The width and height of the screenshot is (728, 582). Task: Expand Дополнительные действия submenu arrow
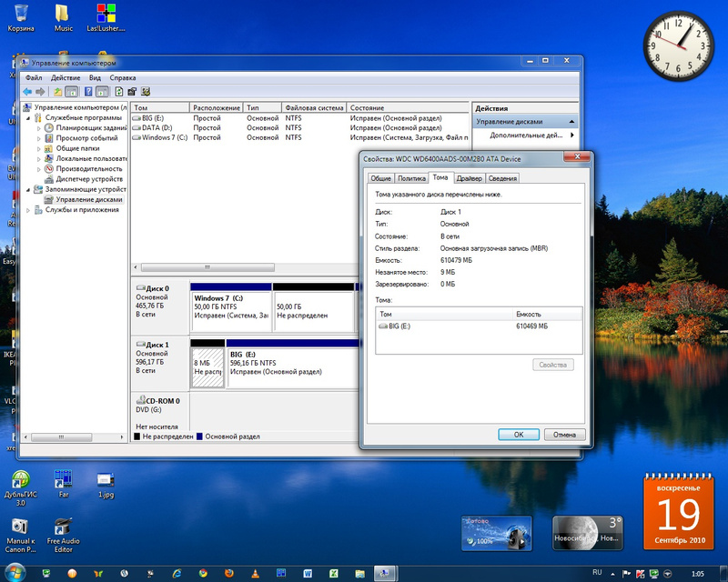[x=571, y=135]
